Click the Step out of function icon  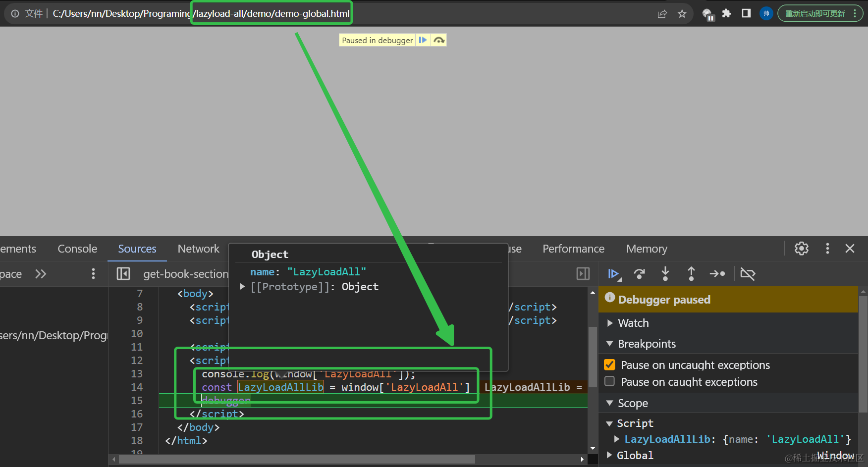click(691, 274)
